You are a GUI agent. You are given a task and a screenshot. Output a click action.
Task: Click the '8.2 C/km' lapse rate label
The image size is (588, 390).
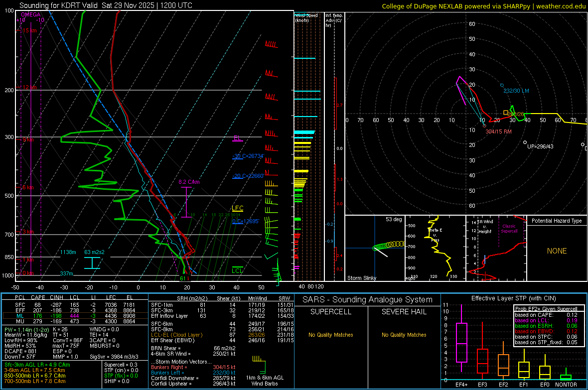[189, 182]
